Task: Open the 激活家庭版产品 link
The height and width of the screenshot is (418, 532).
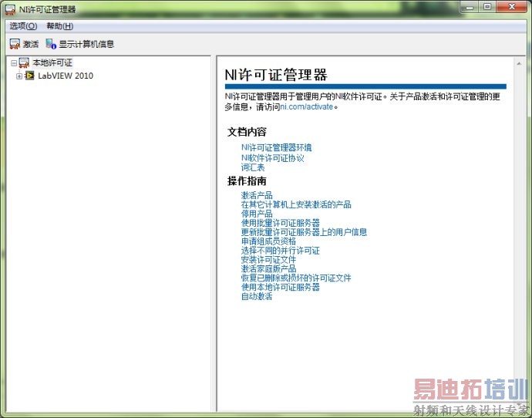Action: pos(268,269)
